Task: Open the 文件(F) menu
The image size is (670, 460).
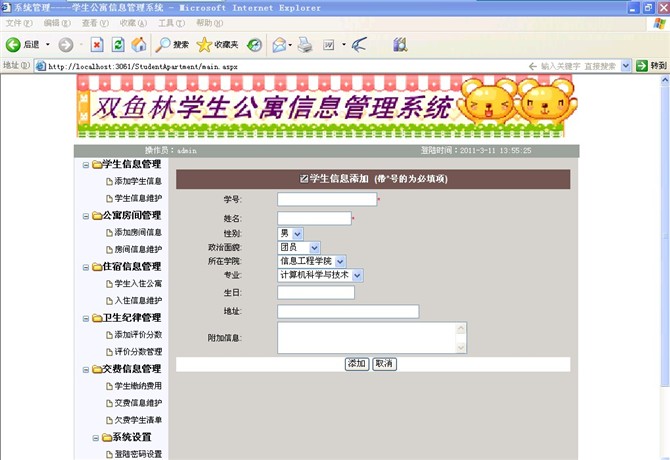Action: coord(19,22)
